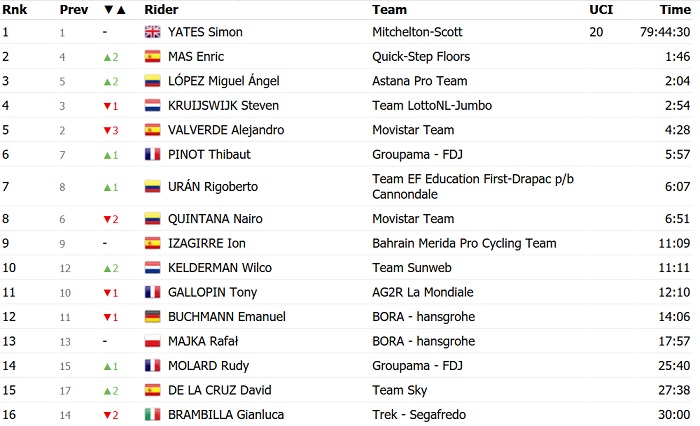Viewport: 700px width, 426px height.
Task: Sort the table by Time column header
Action: [675, 9]
